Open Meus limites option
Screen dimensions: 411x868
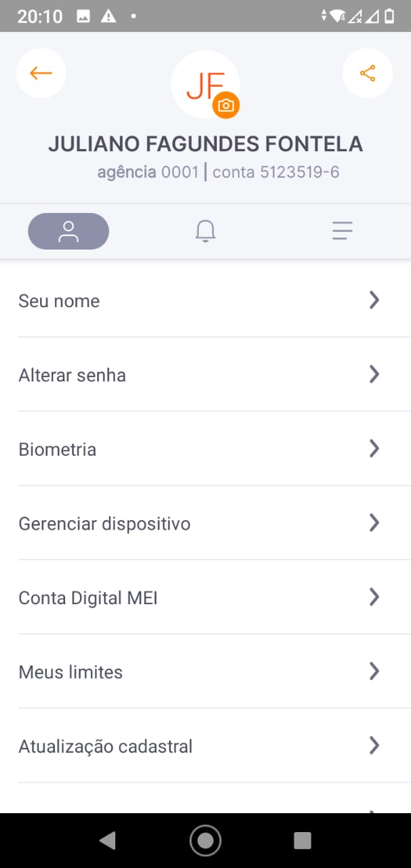click(71, 672)
